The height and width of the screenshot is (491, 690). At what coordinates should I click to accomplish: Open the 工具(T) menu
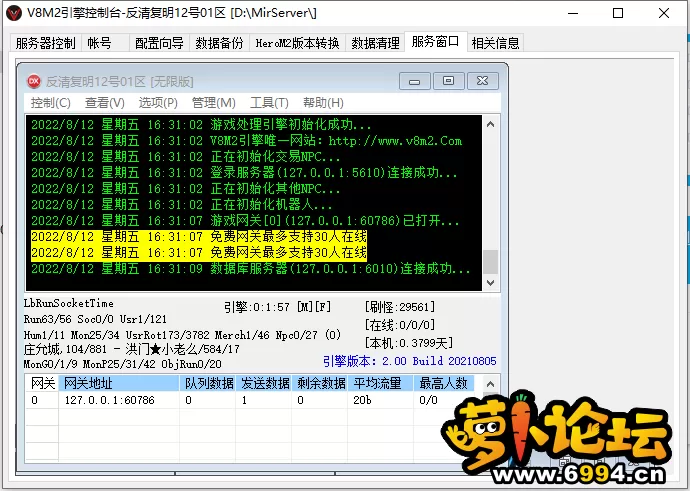pos(269,103)
